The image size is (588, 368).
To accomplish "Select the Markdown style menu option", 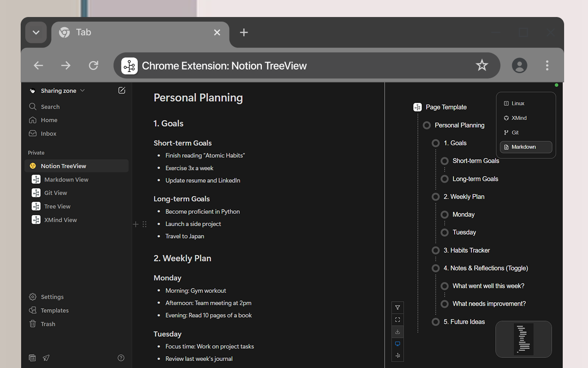I will coord(526,147).
